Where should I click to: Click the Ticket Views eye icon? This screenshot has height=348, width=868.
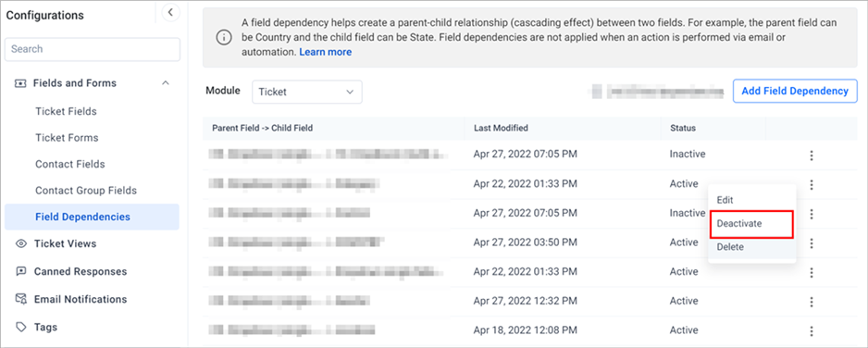(x=21, y=243)
